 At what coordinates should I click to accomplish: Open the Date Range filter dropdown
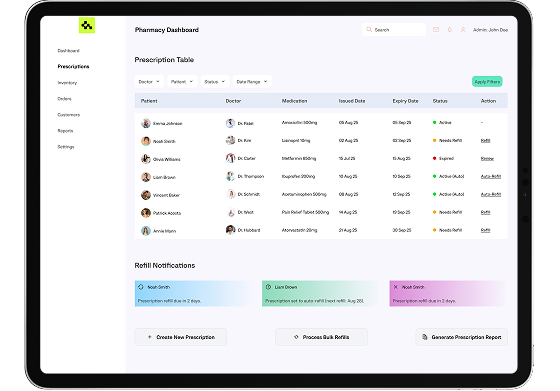pyautogui.click(x=252, y=81)
